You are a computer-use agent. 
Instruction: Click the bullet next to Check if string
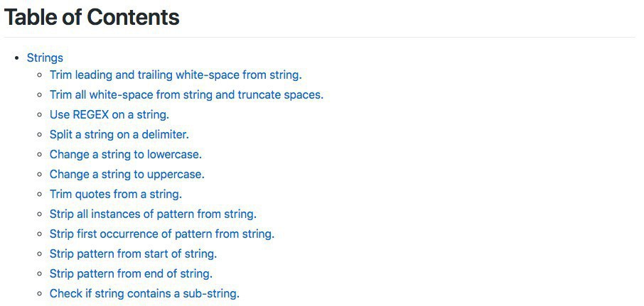click(x=40, y=293)
